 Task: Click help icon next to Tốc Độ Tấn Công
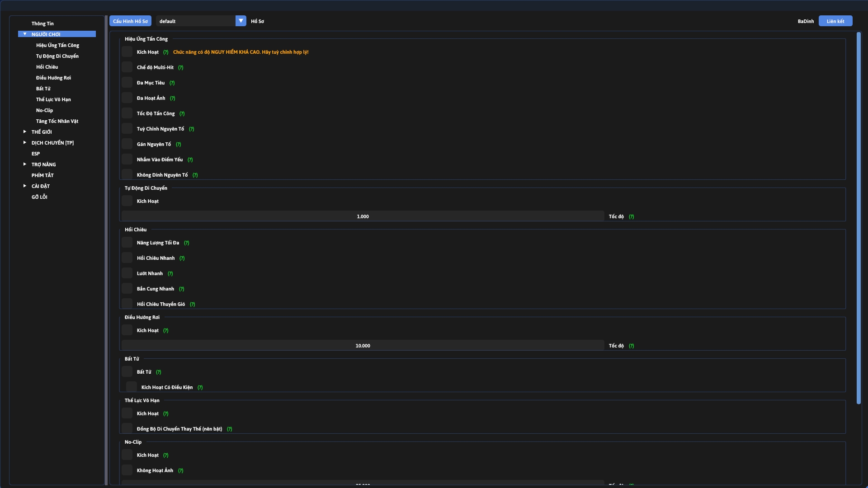[182, 114]
